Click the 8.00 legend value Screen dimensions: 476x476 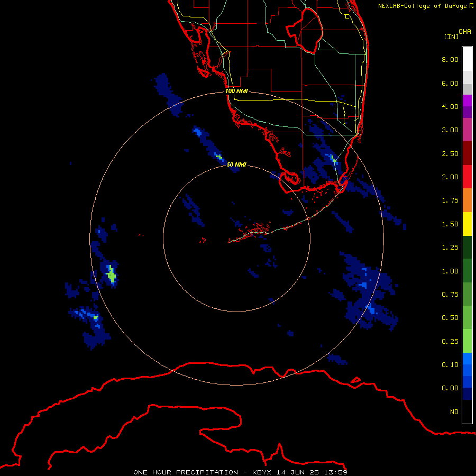tap(450, 59)
